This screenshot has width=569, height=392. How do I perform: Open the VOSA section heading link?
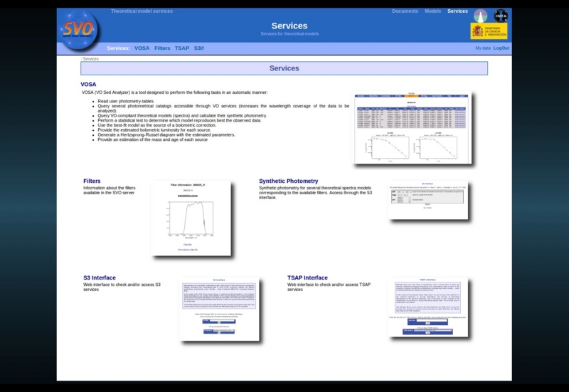88,85
